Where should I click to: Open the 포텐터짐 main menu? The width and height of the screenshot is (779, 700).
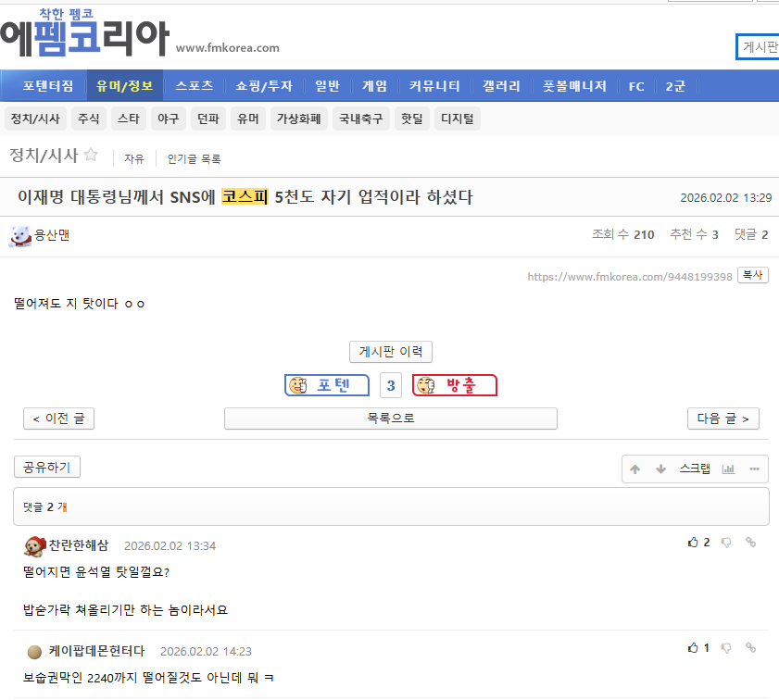tap(47, 86)
